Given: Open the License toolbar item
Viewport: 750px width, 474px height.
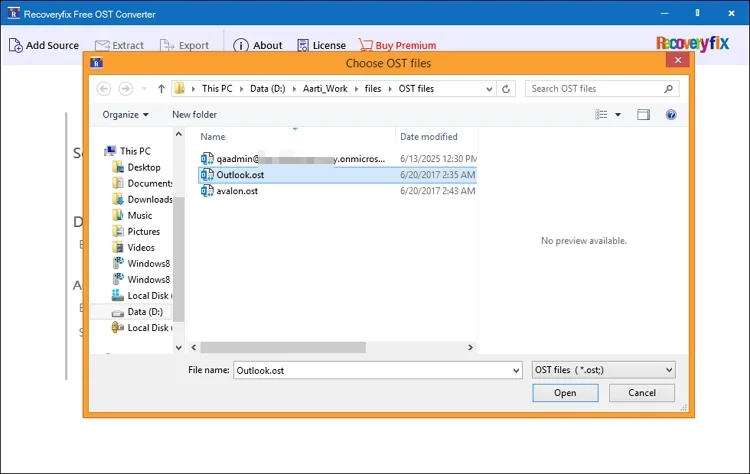Looking at the screenshot, I should (x=321, y=45).
